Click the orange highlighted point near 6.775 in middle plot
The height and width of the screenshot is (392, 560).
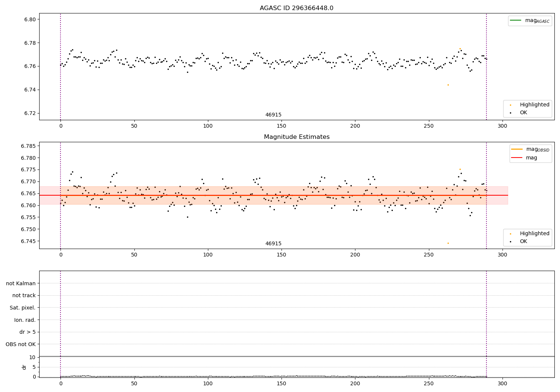pyautogui.click(x=460, y=169)
